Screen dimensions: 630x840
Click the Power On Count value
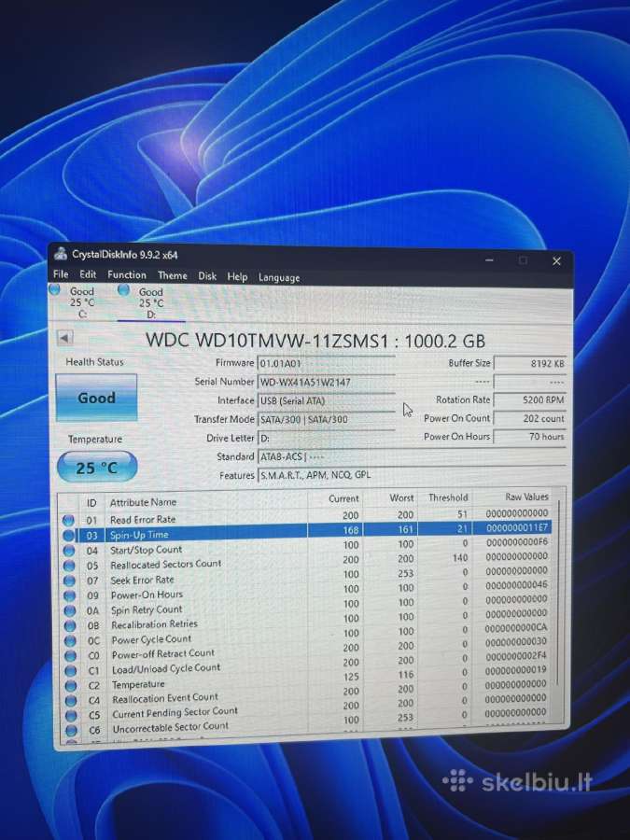[x=529, y=418]
